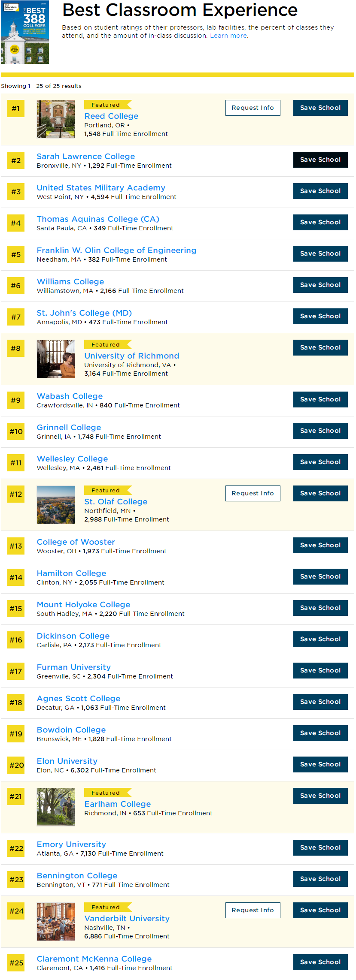Click the Best 388 Colleges book cover
356x980 pixels.
pyautogui.click(x=25, y=32)
